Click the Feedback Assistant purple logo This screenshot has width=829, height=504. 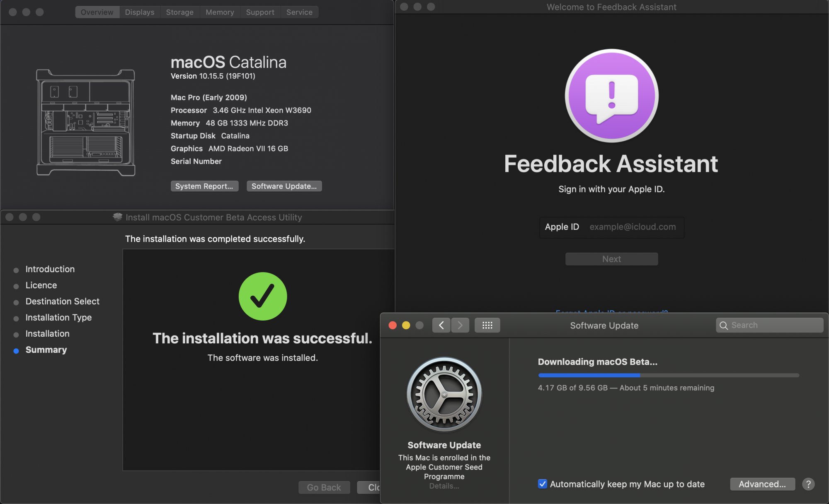coord(611,96)
